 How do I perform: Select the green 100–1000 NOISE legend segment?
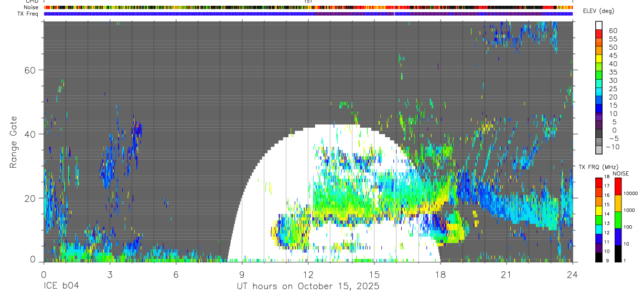pos(618,220)
